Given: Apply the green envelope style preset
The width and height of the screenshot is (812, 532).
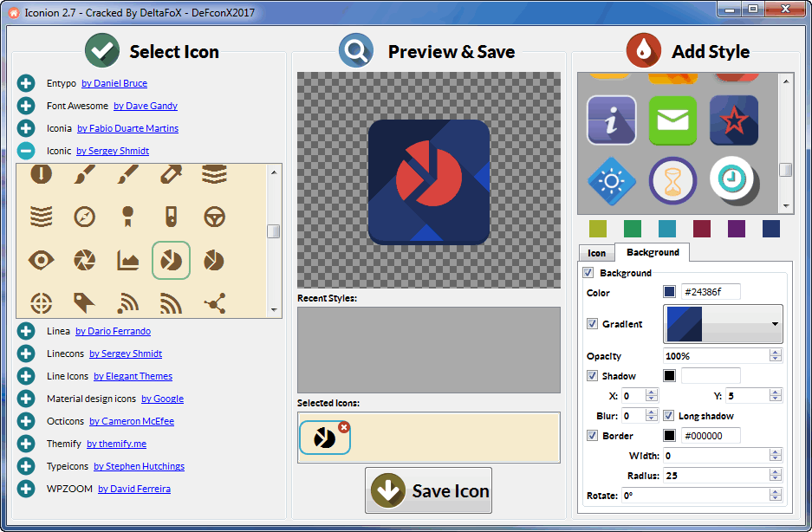Looking at the screenshot, I should click(x=672, y=120).
